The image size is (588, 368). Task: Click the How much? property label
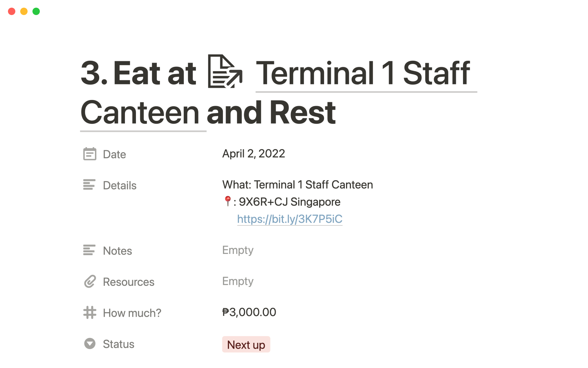[132, 313]
